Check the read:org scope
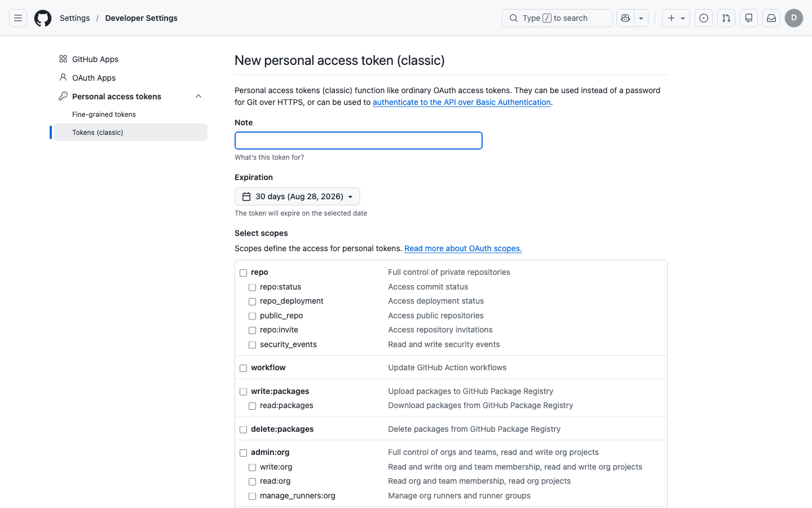Image resolution: width=812 pixels, height=508 pixels. [x=253, y=481]
